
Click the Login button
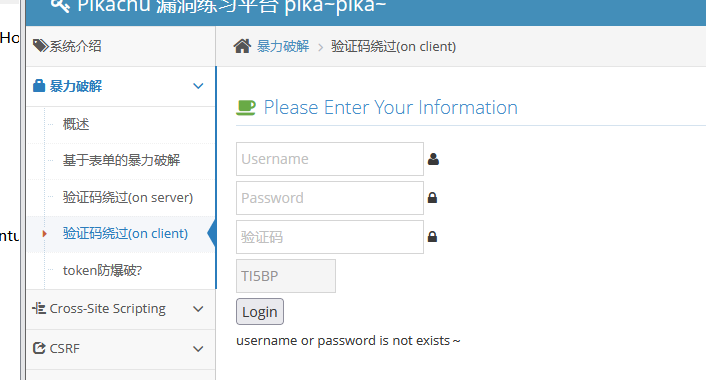pyautogui.click(x=260, y=312)
